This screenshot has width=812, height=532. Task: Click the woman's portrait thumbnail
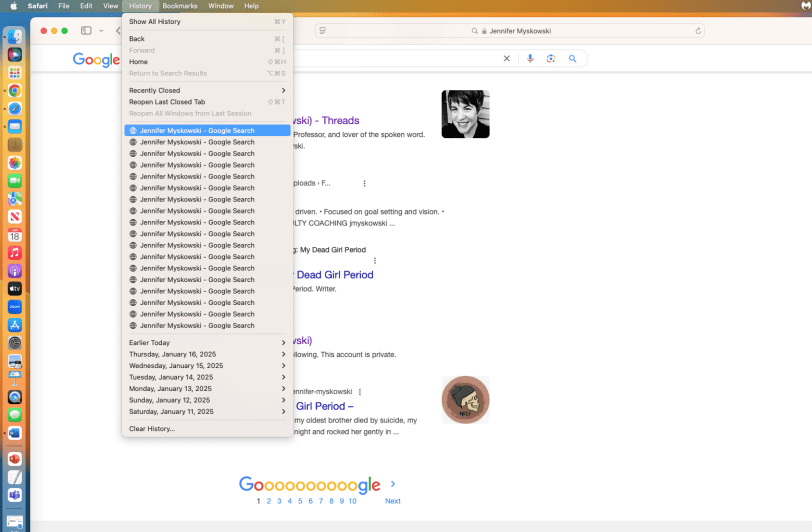pos(466,114)
